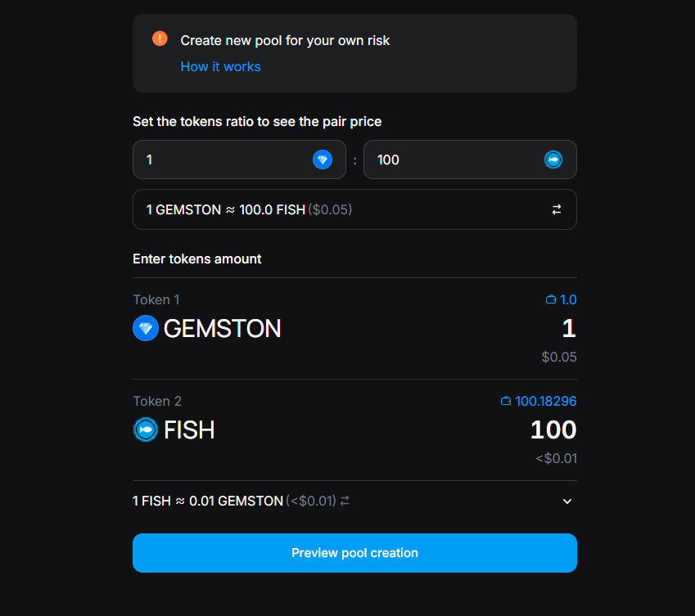
Task: Click the large GEMSTON diamond logo
Action: click(146, 329)
